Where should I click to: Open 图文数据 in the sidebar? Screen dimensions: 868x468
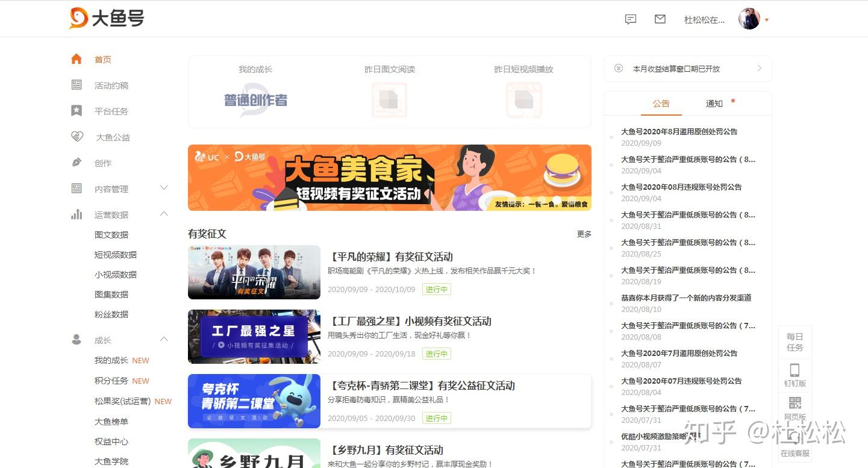click(x=111, y=235)
